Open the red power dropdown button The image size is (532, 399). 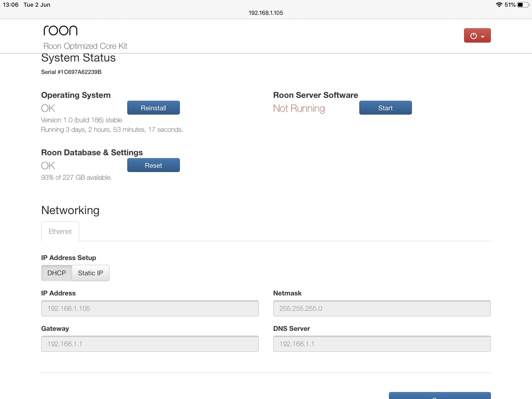pyautogui.click(x=477, y=36)
